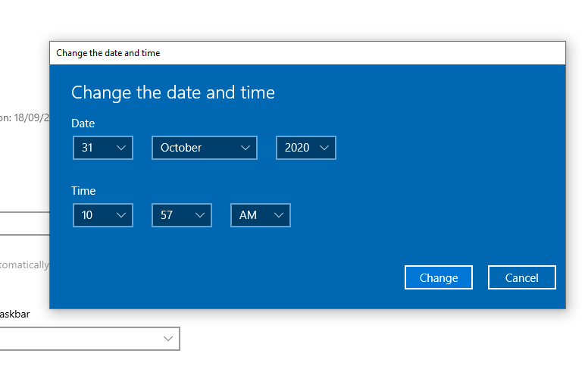Click the chevron arrow in the hour box
Screen dimensions: 588x388
(121, 215)
